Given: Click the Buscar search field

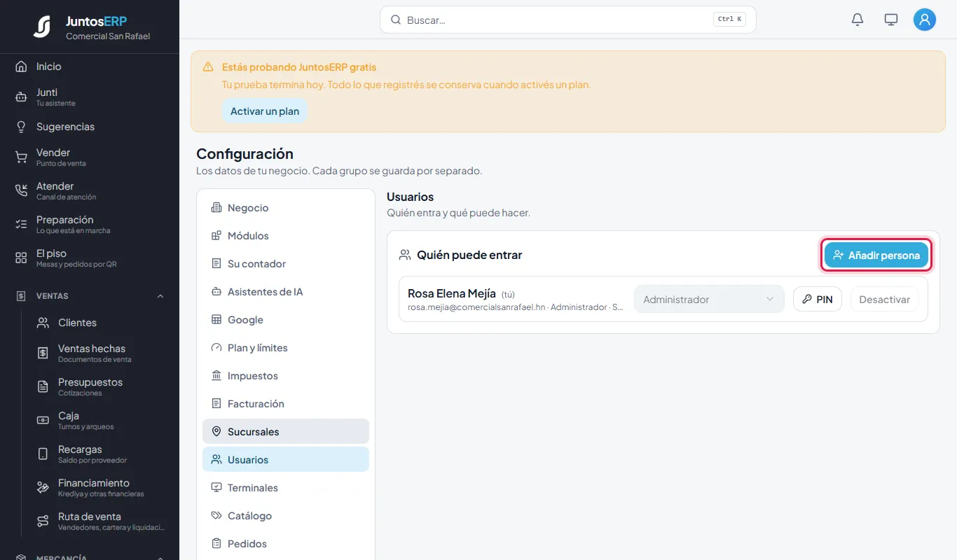Looking at the screenshot, I should click(x=568, y=20).
